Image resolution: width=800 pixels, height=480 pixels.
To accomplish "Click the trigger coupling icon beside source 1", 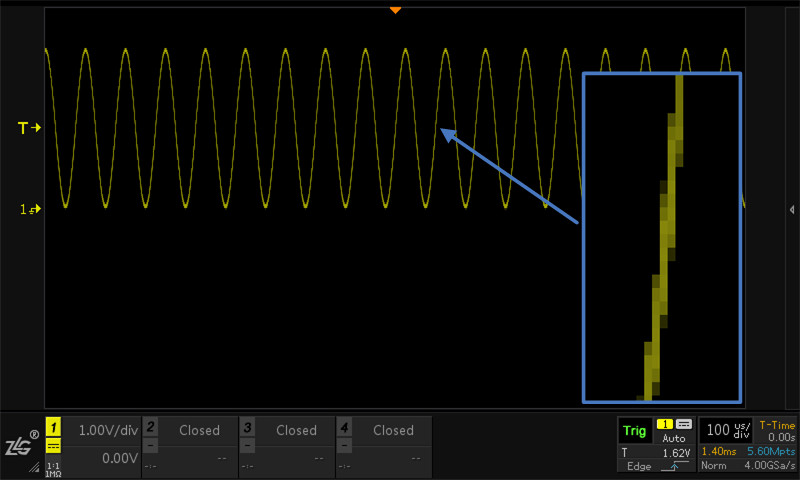I will [684, 424].
